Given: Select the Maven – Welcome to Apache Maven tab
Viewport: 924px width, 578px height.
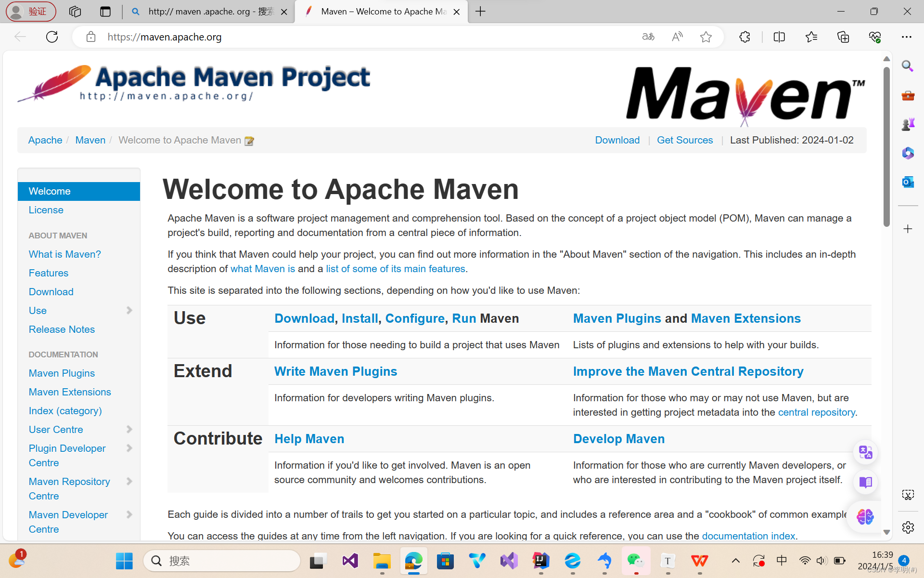Looking at the screenshot, I should (x=380, y=12).
